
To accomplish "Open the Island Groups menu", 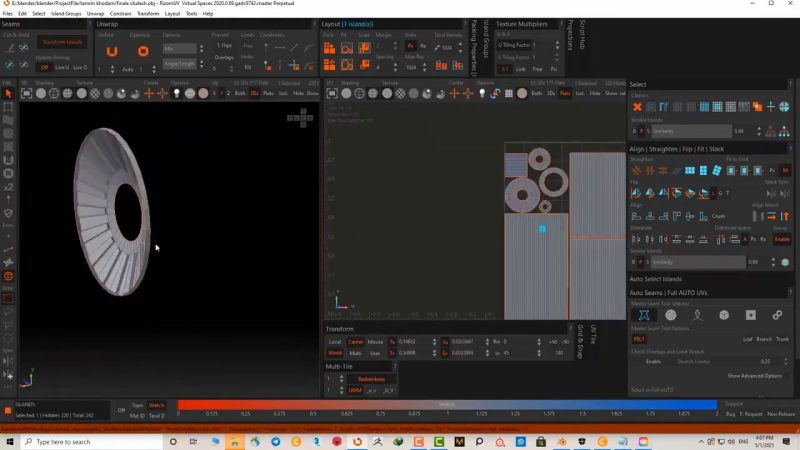I will click(65, 14).
